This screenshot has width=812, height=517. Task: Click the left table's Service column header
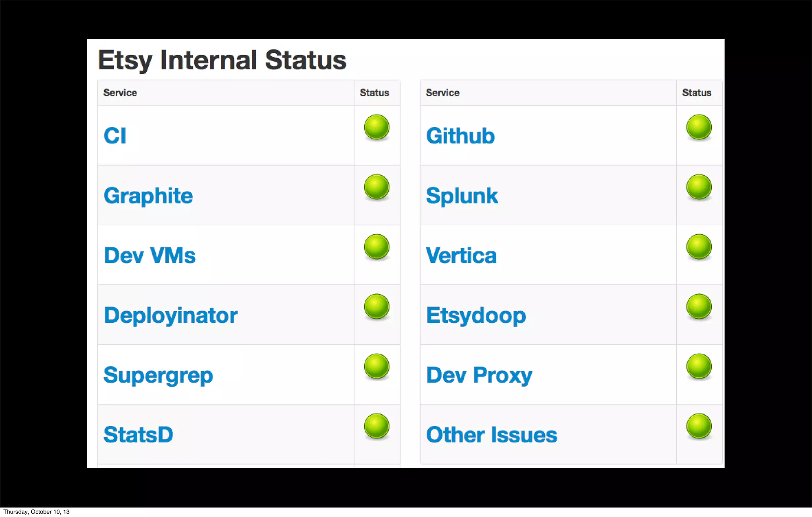point(120,93)
